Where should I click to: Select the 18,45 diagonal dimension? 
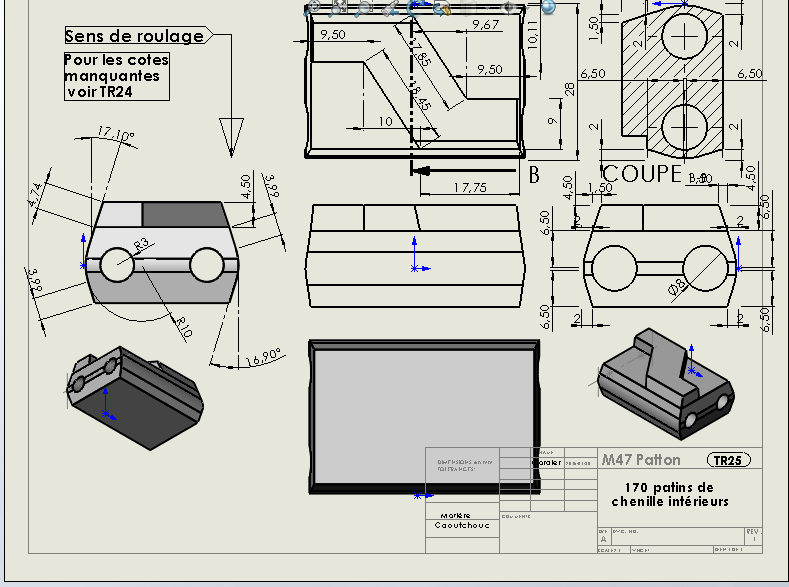tap(421, 97)
